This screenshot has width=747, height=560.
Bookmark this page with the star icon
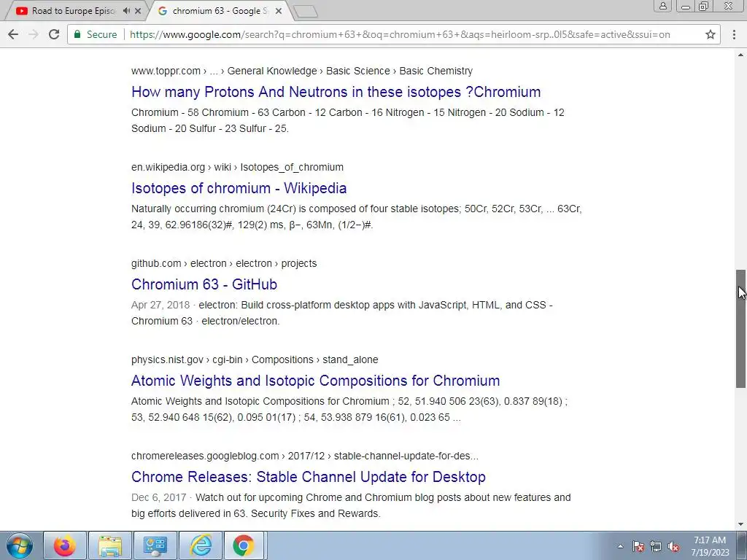[x=711, y=34]
